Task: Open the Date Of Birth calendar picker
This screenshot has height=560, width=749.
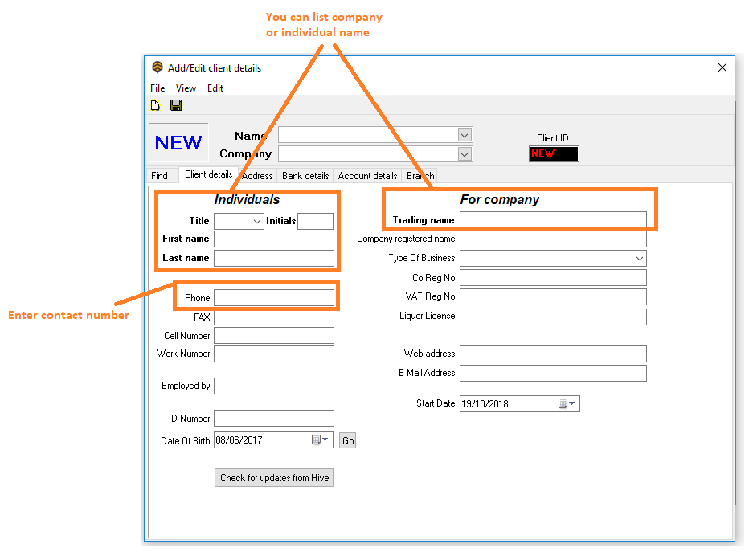Action: pyautogui.click(x=320, y=440)
